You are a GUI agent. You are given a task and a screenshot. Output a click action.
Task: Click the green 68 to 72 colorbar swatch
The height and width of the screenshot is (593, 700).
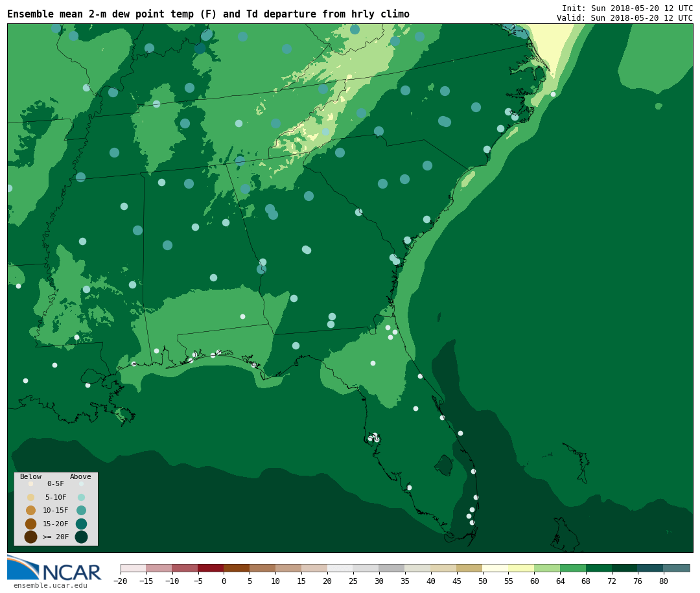pyautogui.click(x=599, y=568)
